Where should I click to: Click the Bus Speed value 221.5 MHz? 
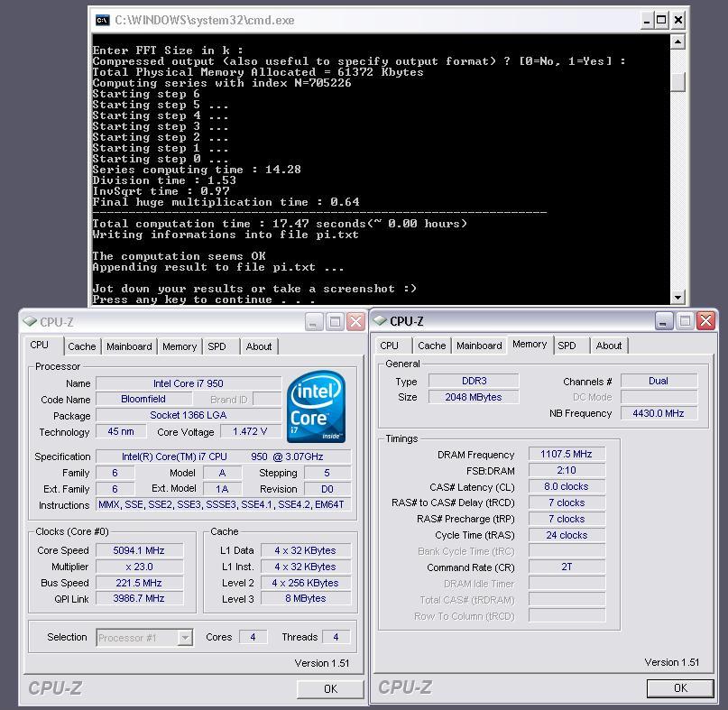[x=139, y=583]
